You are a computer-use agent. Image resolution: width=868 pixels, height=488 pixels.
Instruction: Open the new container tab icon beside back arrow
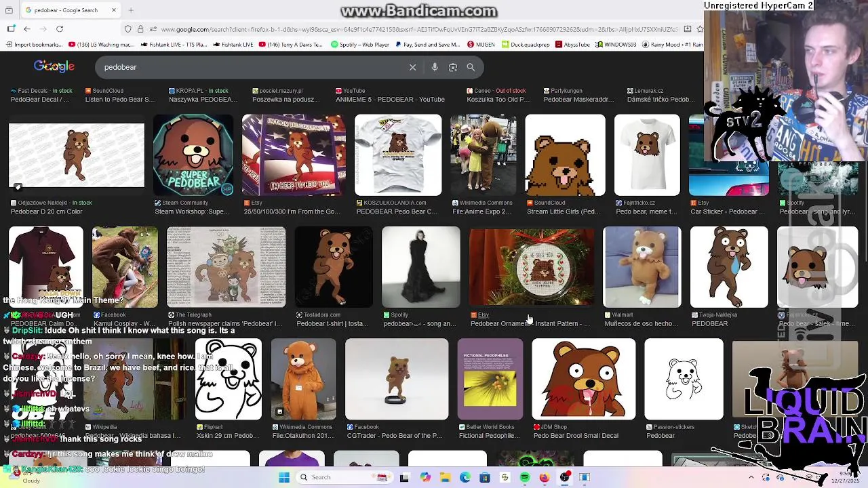11,29
